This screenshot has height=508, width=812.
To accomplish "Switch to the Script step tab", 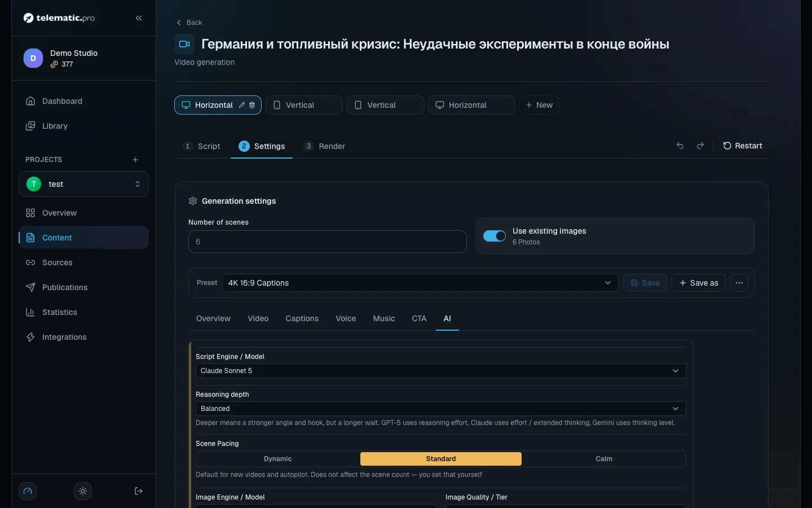I will tap(202, 146).
